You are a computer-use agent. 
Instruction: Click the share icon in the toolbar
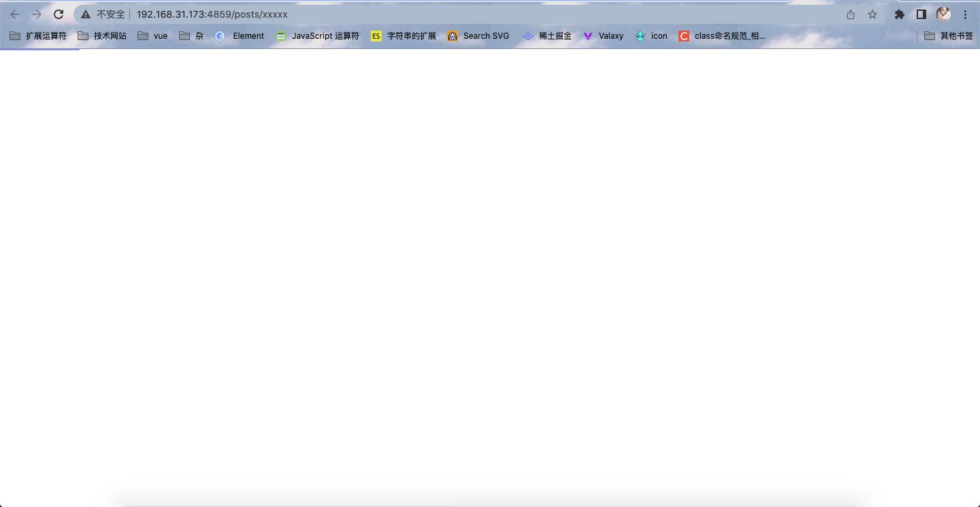(850, 14)
